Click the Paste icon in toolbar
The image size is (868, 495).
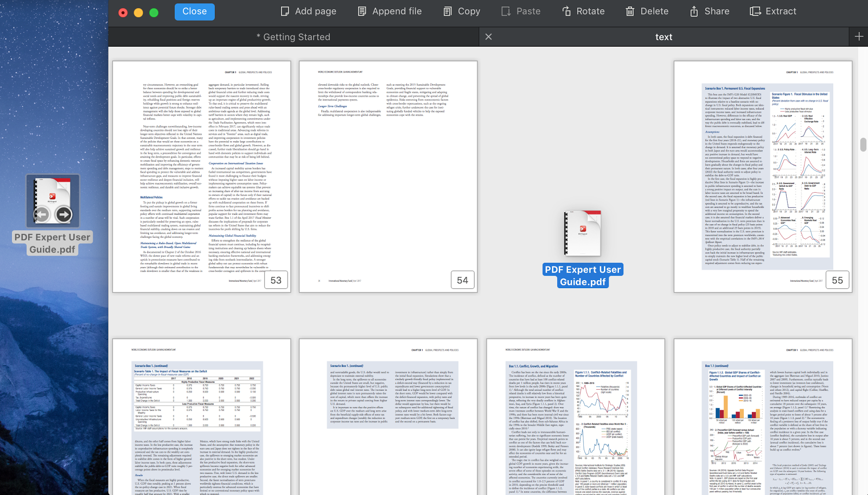point(506,11)
